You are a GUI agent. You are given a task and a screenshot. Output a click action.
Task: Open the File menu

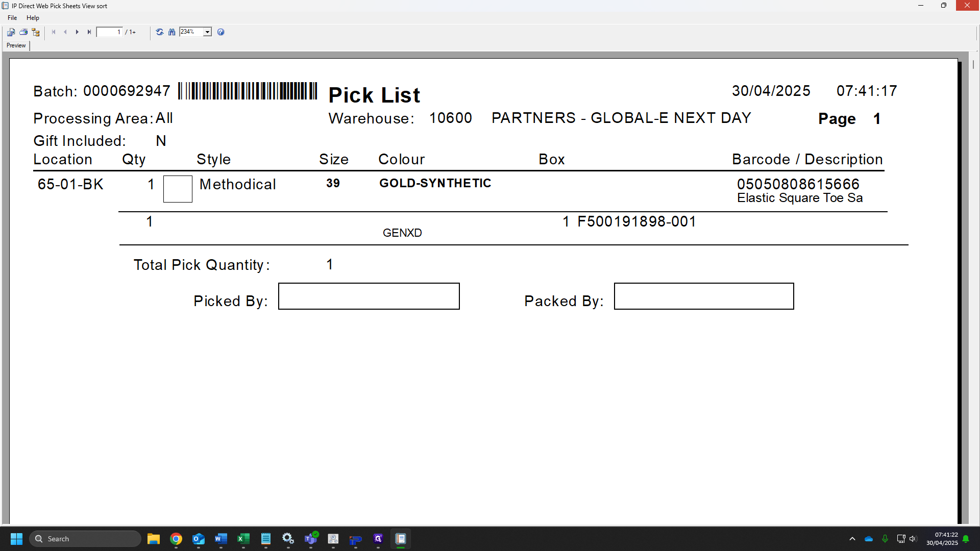click(12, 18)
